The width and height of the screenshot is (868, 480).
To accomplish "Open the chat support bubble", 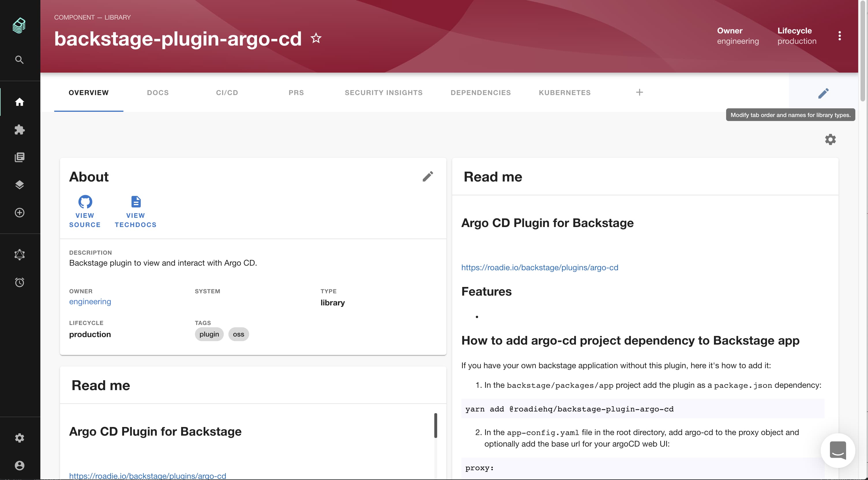I will click(838, 450).
